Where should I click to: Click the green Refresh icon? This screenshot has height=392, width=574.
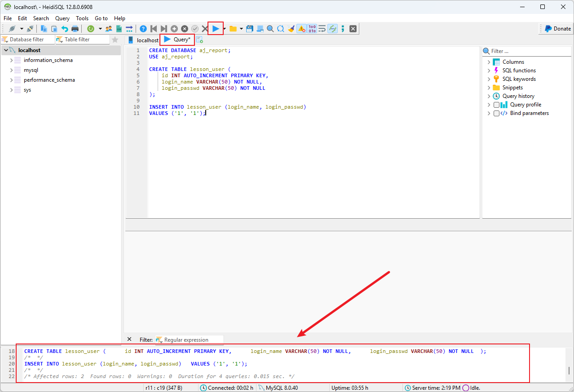pyautogui.click(x=91, y=29)
